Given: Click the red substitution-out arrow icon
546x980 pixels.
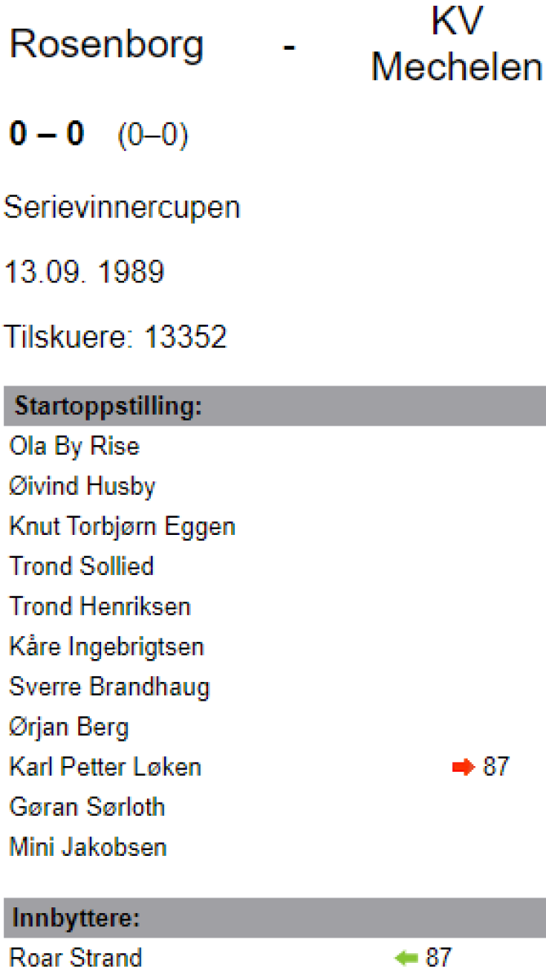Looking at the screenshot, I should tap(463, 768).
